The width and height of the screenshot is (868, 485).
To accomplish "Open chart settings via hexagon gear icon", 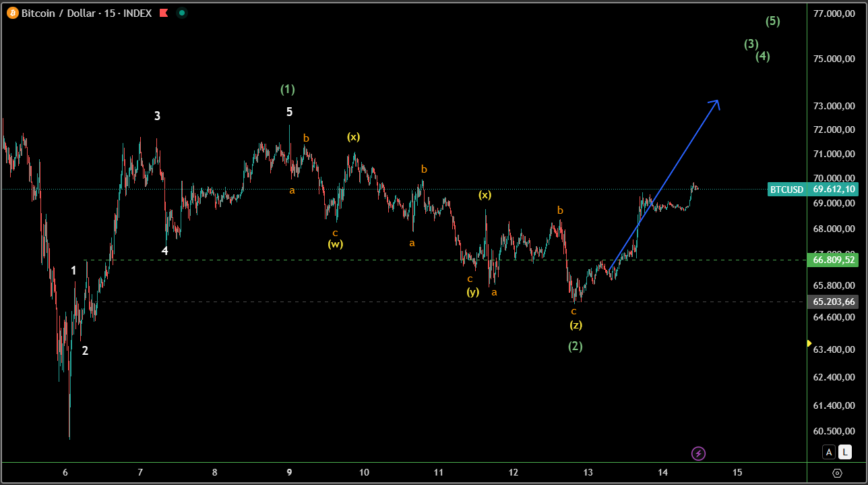I will click(837, 473).
